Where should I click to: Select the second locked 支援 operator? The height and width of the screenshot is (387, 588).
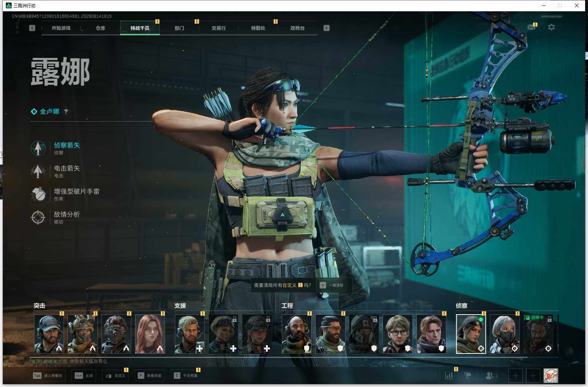point(257,334)
